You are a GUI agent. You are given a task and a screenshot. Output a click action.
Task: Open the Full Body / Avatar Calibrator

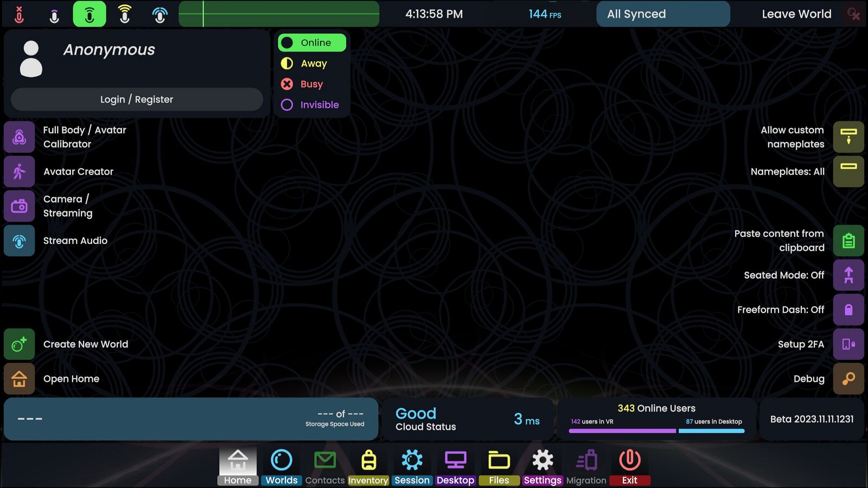tap(20, 137)
